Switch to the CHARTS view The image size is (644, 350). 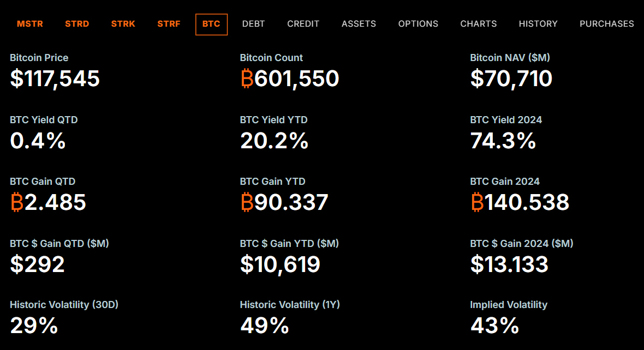click(x=479, y=23)
